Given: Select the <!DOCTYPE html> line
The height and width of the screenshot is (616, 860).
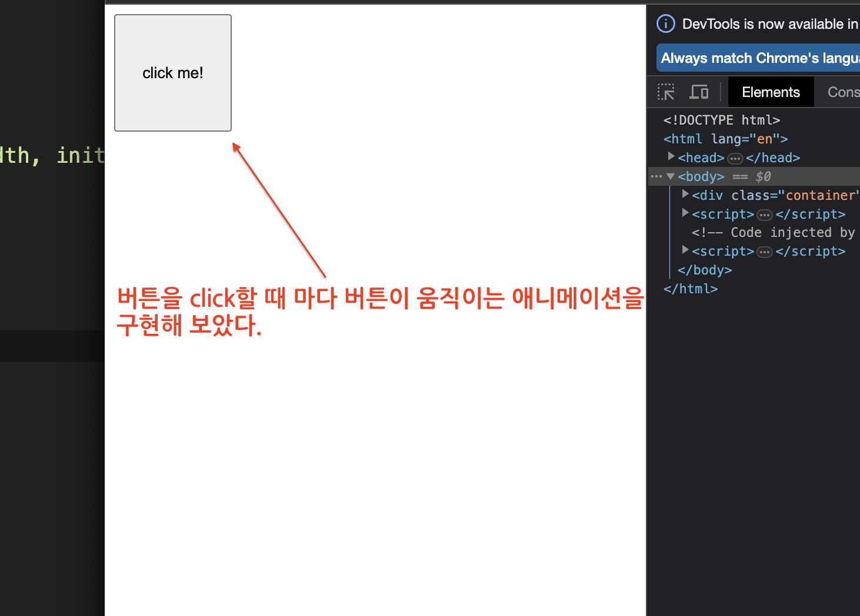Looking at the screenshot, I should pos(722,120).
